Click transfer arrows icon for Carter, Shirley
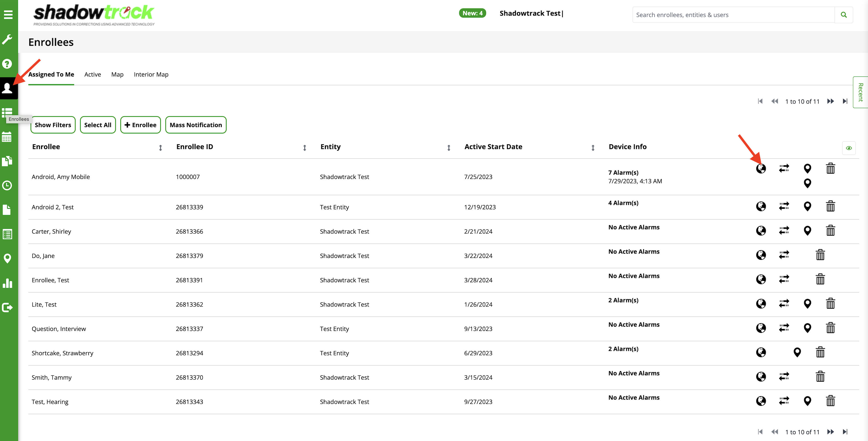 [784, 231]
